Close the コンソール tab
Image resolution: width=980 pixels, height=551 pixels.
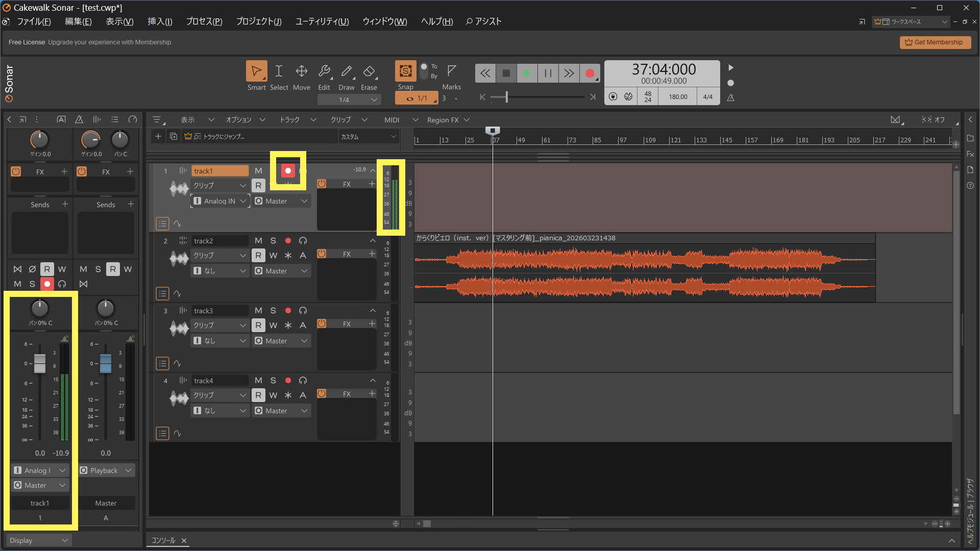coord(184,541)
